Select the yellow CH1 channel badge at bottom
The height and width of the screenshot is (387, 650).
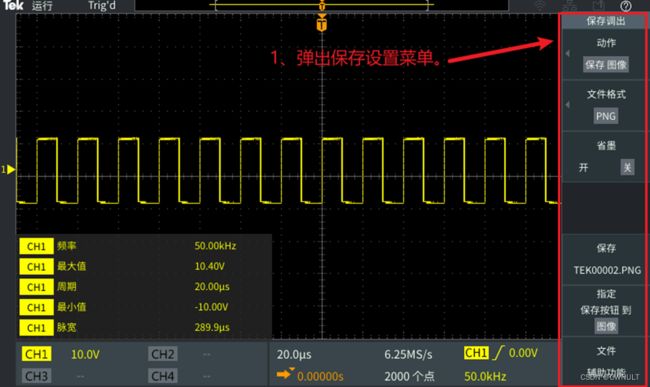coord(36,354)
